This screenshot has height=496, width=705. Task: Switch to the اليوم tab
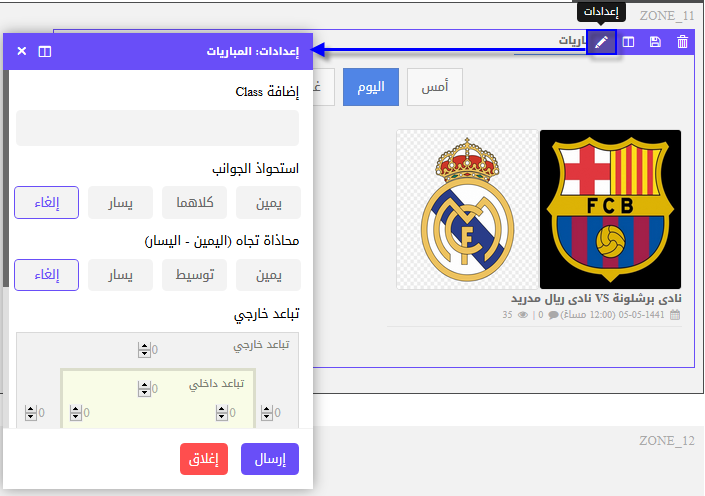pos(370,87)
